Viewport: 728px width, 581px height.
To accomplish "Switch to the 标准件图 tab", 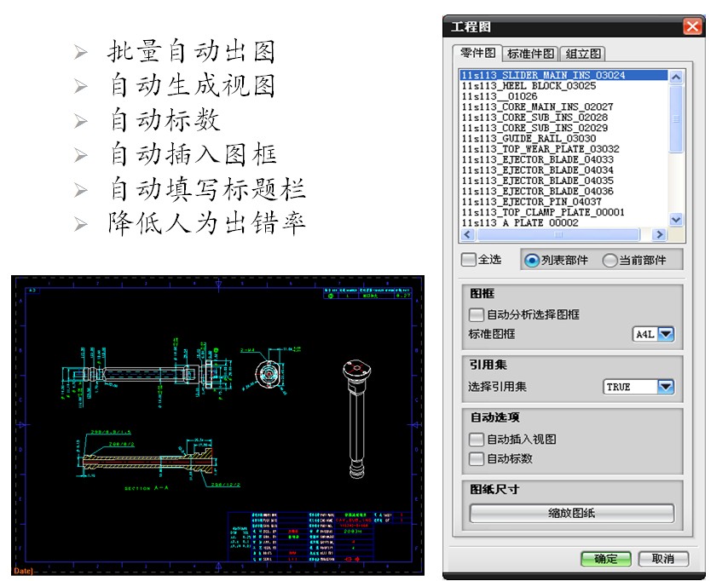I will (x=531, y=54).
